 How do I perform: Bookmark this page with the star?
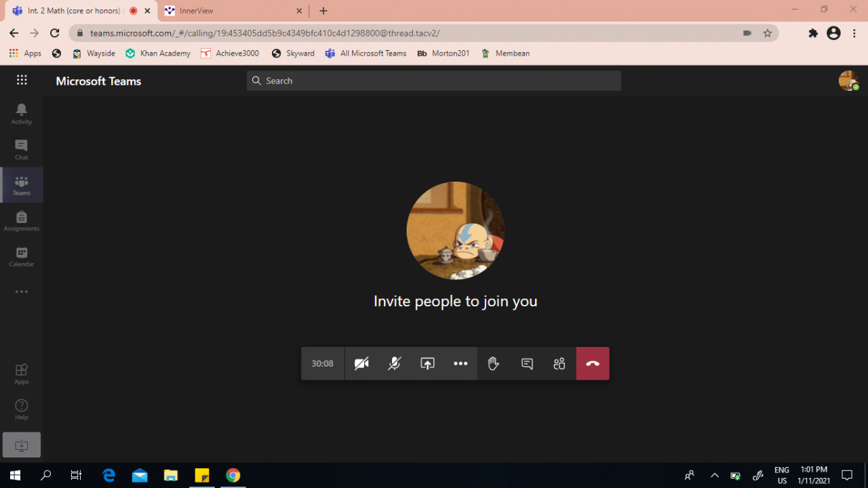(x=768, y=33)
